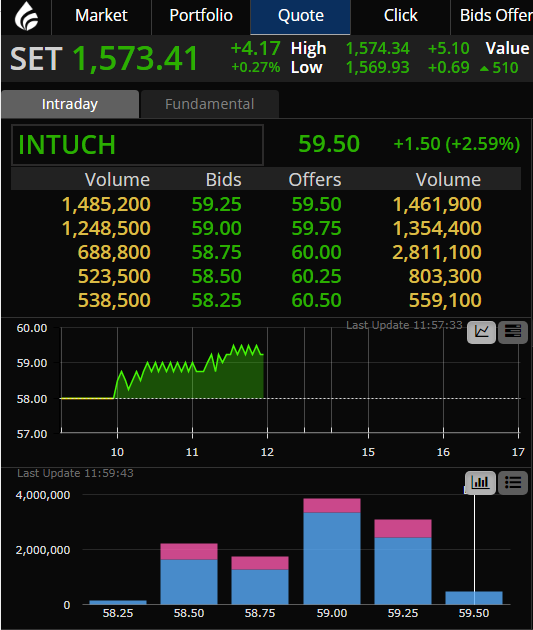Click offer volume 1,461,900
The width and height of the screenshot is (533, 630).
pyautogui.click(x=437, y=204)
